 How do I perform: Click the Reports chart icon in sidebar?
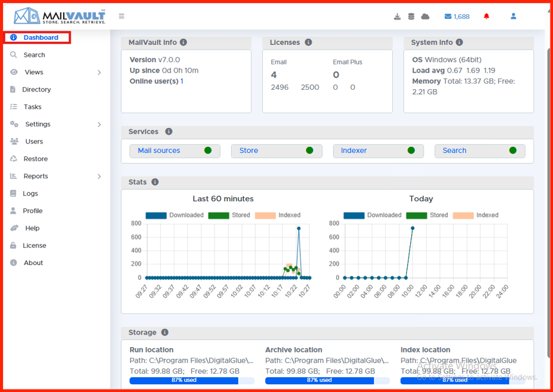[14, 176]
